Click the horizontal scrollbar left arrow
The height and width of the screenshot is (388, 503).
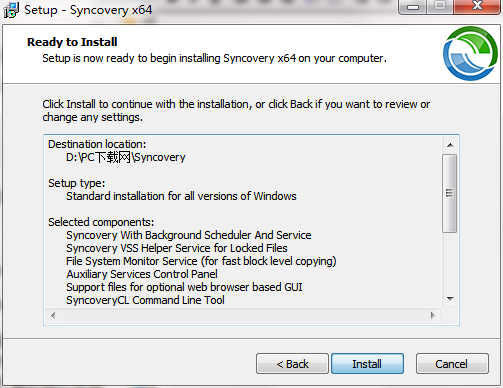coord(53,315)
